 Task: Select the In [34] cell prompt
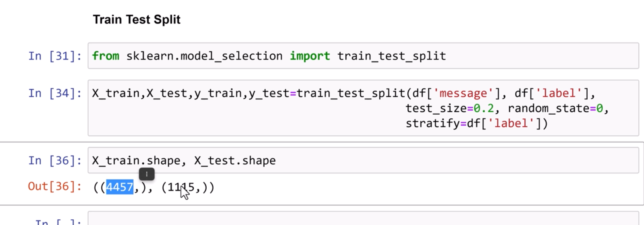(x=55, y=93)
